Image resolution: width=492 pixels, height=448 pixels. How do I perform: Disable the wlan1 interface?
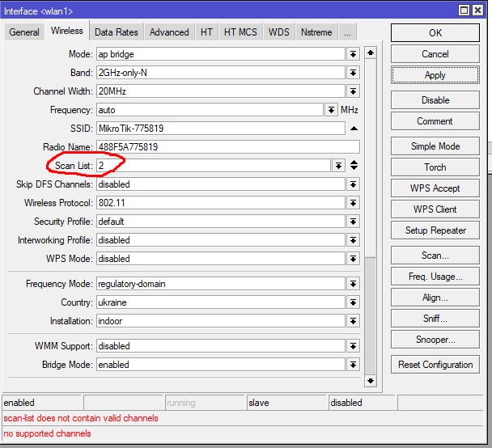(435, 100)
